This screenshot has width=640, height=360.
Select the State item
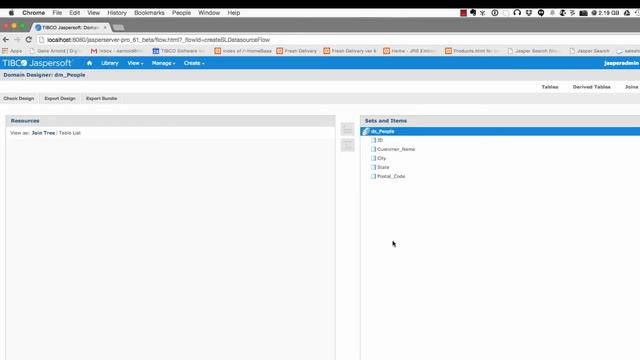pyautogui.click(x=383, y=167)
